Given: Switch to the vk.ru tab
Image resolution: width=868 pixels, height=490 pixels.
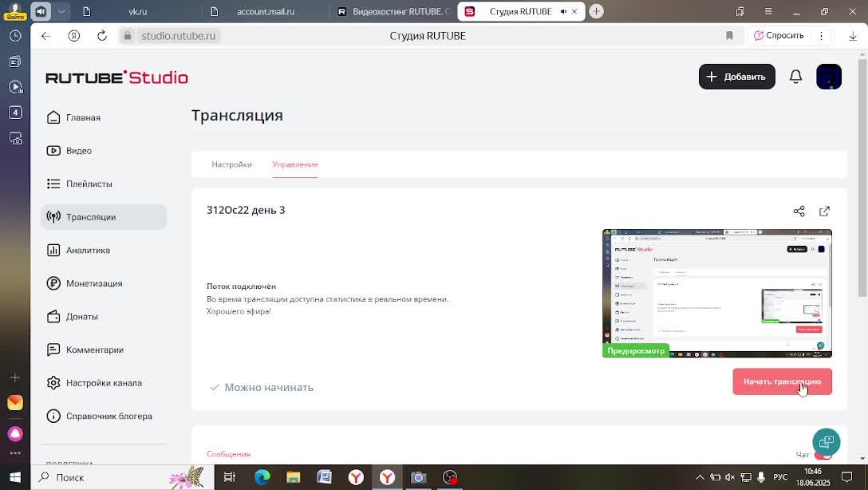Looking at the screenshot, I should point(138,11).
